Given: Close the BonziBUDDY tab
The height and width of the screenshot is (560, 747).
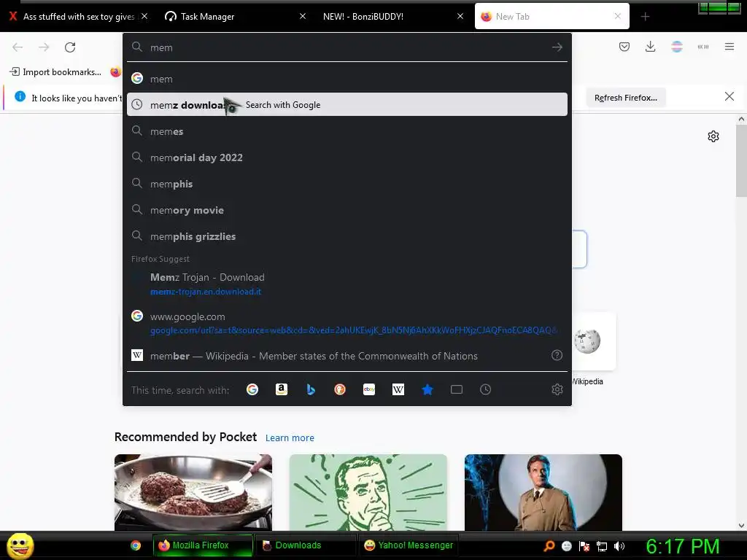Looking at the screenshot, I should 460,16.
